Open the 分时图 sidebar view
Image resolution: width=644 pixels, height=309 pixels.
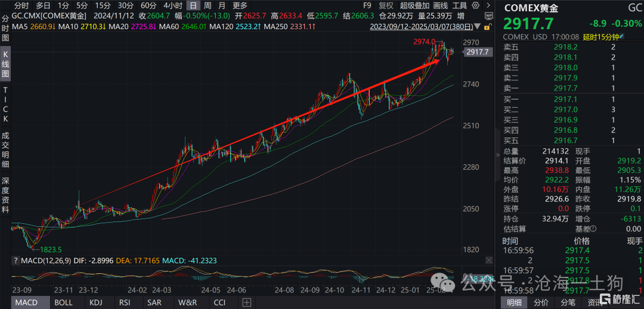pyautogui.click(x=5, y=29)
